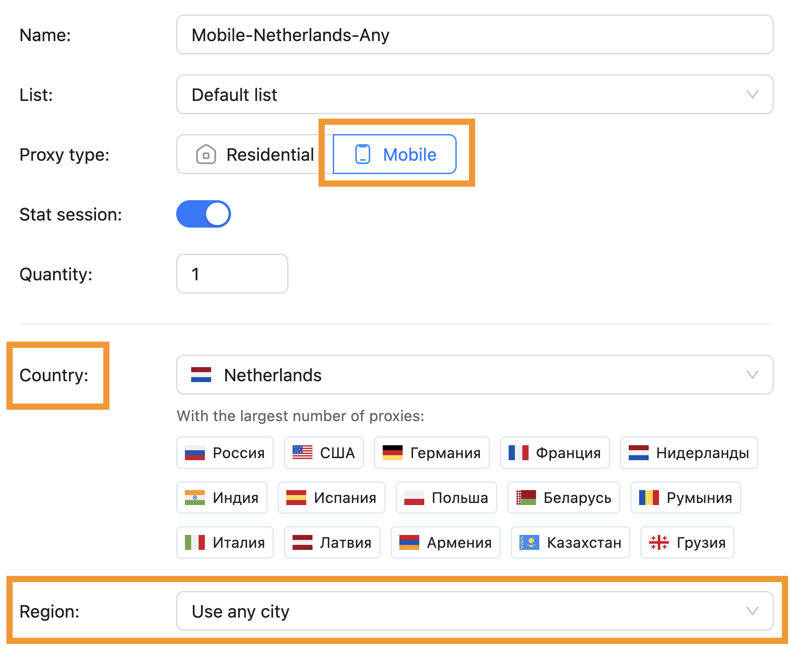This screenshot has width=802, height=672.
Task: Click the Russia flag icon
Action: click(194, 453)
